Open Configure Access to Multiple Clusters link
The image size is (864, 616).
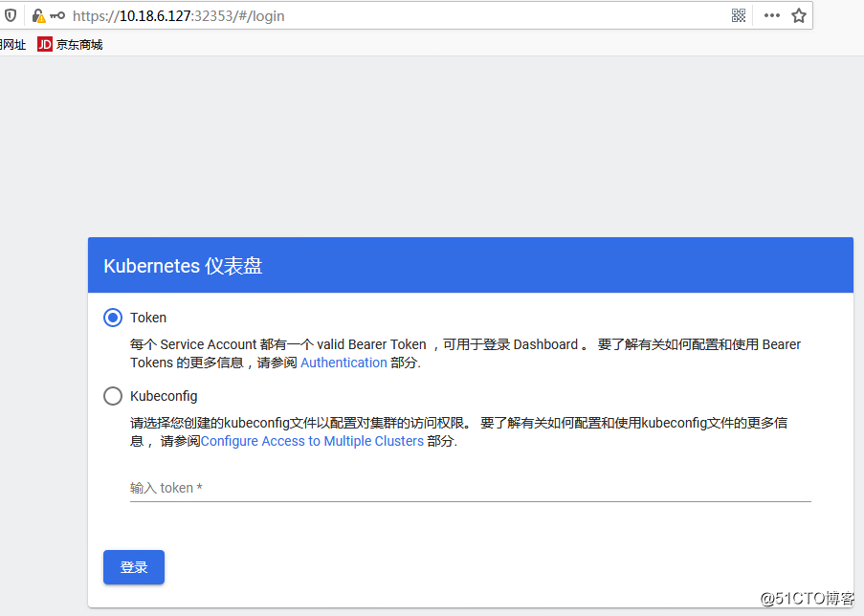point(312,441)
